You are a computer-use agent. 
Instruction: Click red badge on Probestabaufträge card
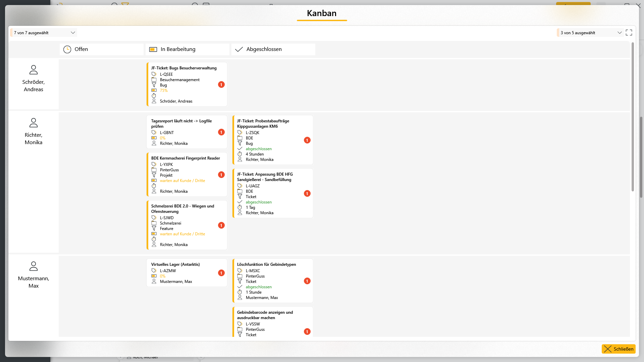307,140
